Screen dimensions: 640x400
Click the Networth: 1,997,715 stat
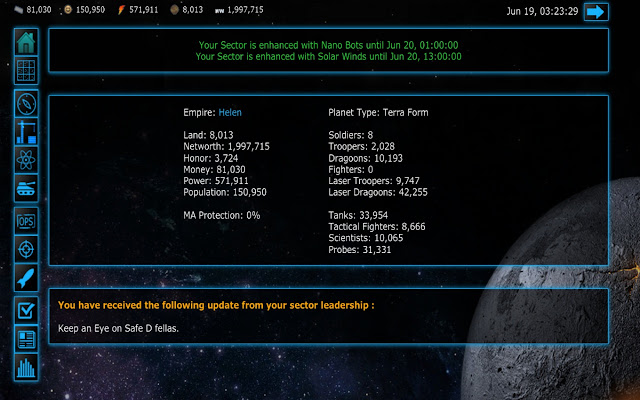227,147
